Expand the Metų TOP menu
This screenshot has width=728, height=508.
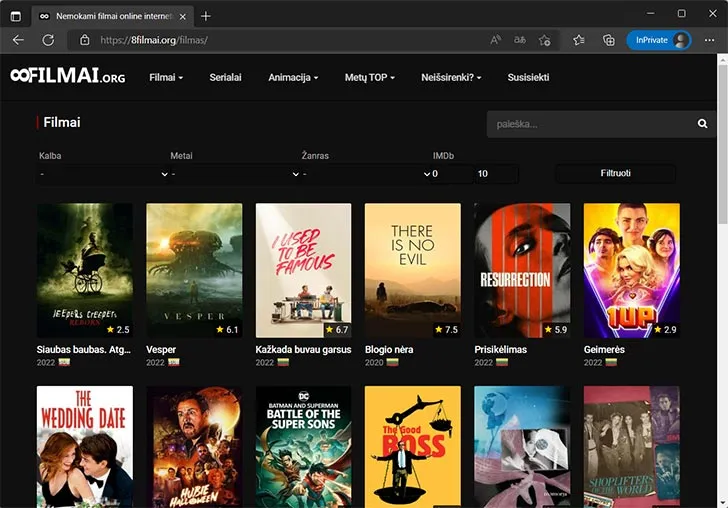370,78
